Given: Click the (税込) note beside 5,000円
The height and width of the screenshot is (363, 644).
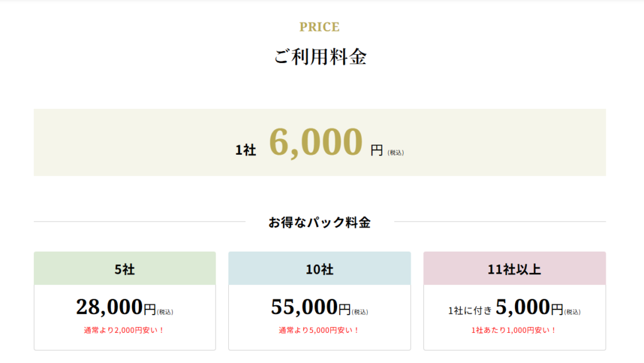Looking at the screenshot, I should [572, 311].
